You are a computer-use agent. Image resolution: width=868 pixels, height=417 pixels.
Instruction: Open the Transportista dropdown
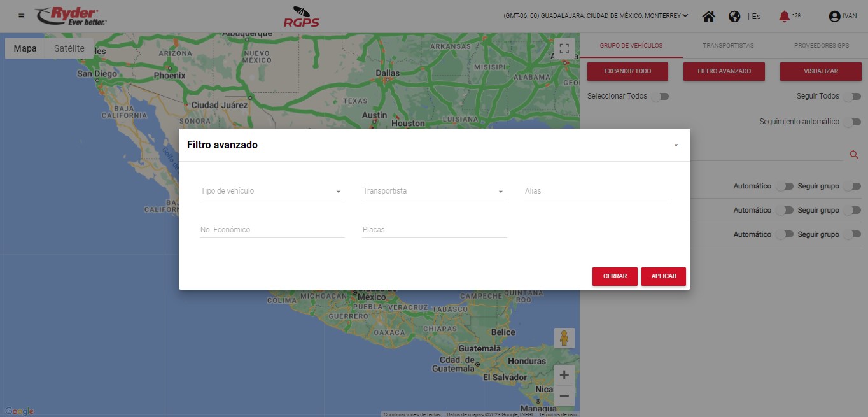pos(434,191)
